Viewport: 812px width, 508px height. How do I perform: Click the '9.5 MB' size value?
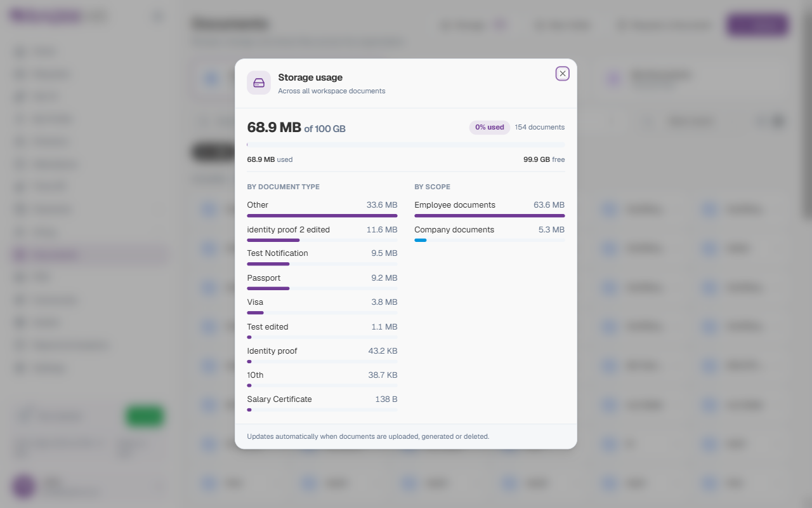[x=384, y=253]
